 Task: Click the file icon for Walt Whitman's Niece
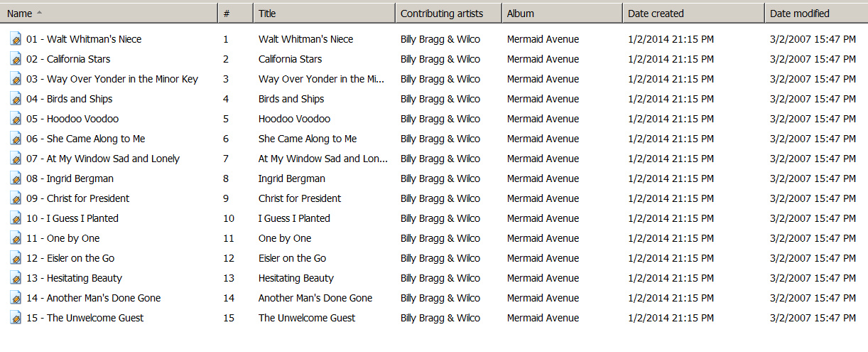(x=16, y=39)
